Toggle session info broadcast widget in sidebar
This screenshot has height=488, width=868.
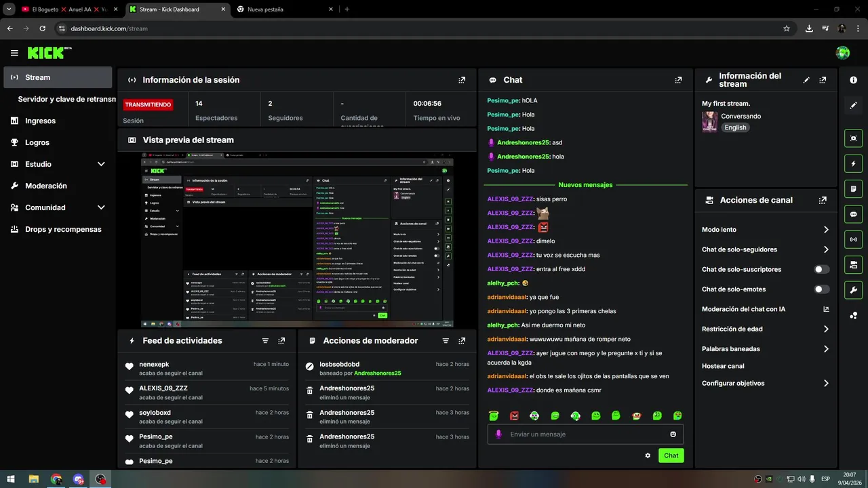coord(853,239)
